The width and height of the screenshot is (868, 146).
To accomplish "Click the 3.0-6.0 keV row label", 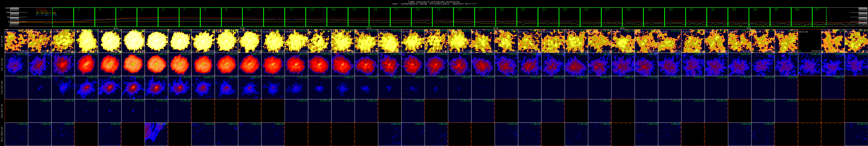I will (2, 41).
